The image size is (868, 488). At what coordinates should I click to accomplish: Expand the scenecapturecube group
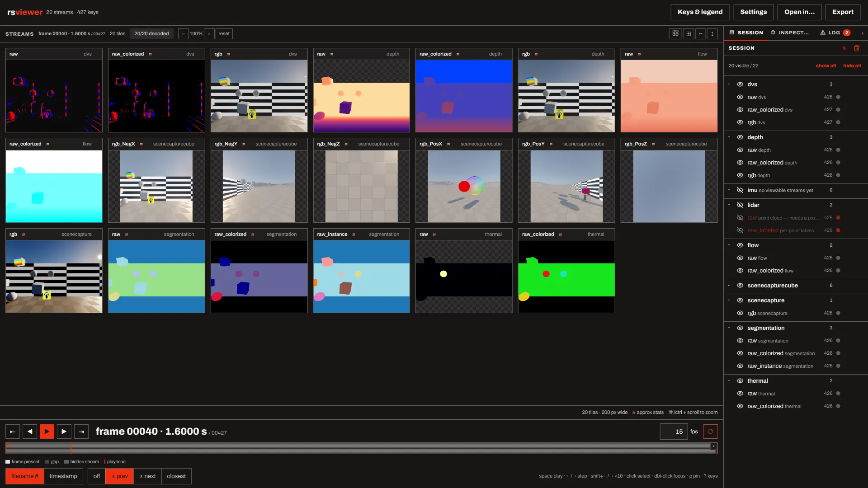pyautogui.click(x=729, y=286)
